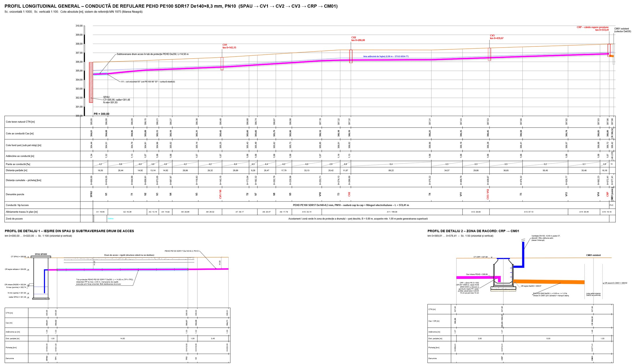Screen dimensions: 635x364
Task: Select row header 'Denumire puncte'
Action: (15, 194)
